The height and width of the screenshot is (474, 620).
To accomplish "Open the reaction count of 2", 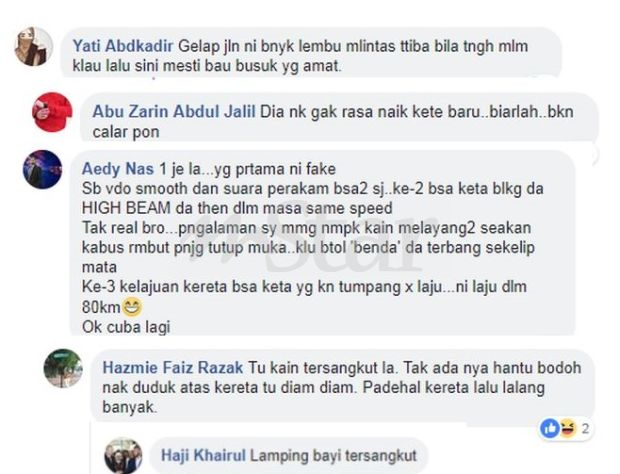I will pos(586,429).
